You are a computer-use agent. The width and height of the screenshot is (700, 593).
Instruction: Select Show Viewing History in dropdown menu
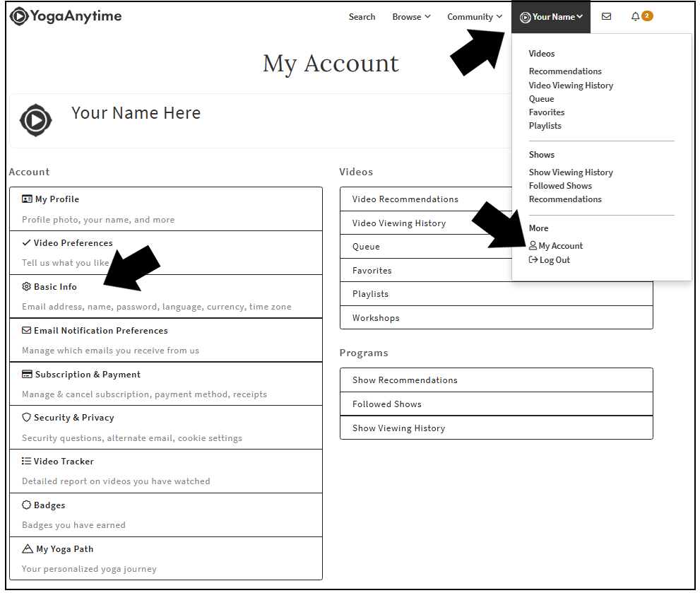[x=571, y=172]
